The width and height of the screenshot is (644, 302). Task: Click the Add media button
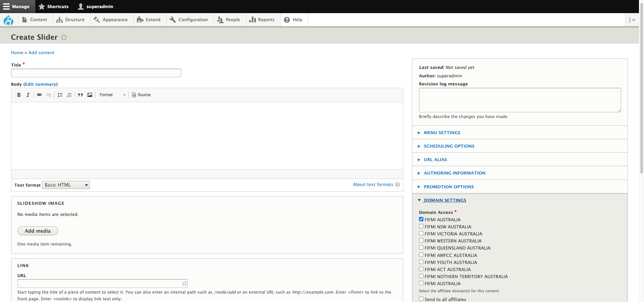point(38,231)
